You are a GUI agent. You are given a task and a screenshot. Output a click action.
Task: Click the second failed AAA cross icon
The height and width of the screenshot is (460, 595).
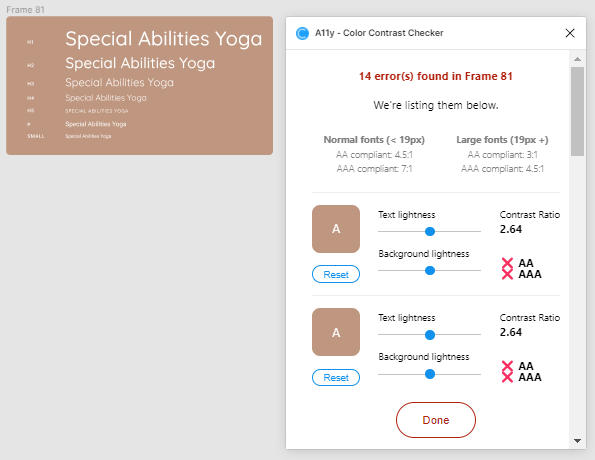[507, 377]
